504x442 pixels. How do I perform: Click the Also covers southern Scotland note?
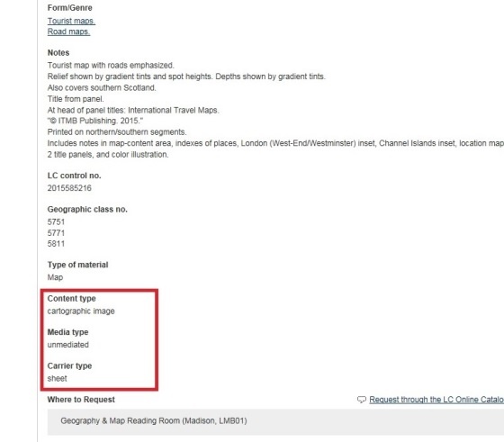[102, 87]
